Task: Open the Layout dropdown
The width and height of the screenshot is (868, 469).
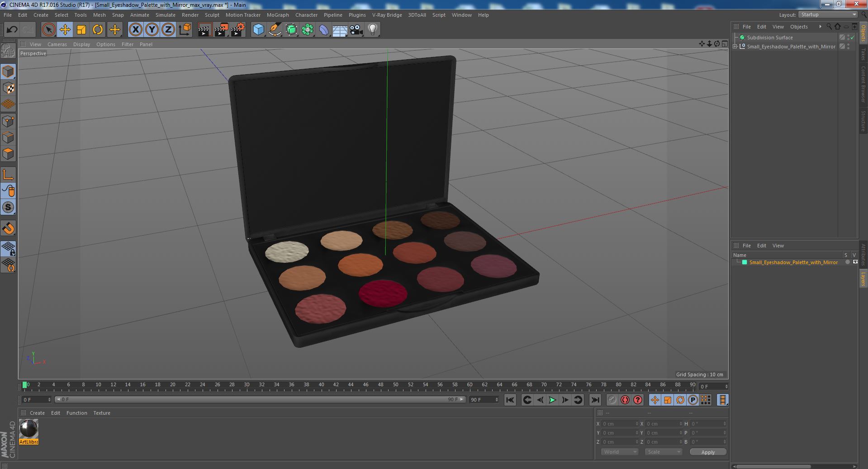Action: [828, 15]
